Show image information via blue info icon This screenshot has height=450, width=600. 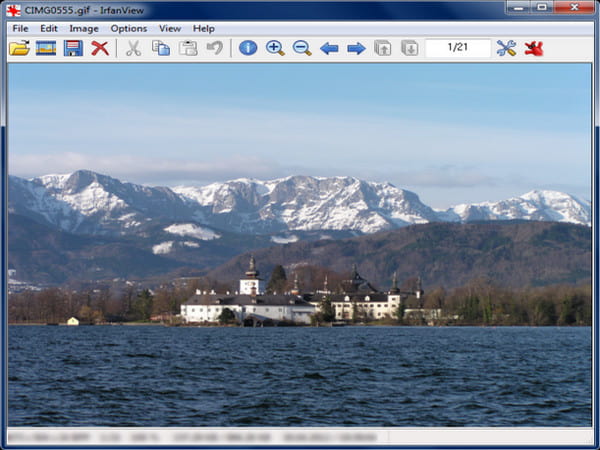point(248,48)
